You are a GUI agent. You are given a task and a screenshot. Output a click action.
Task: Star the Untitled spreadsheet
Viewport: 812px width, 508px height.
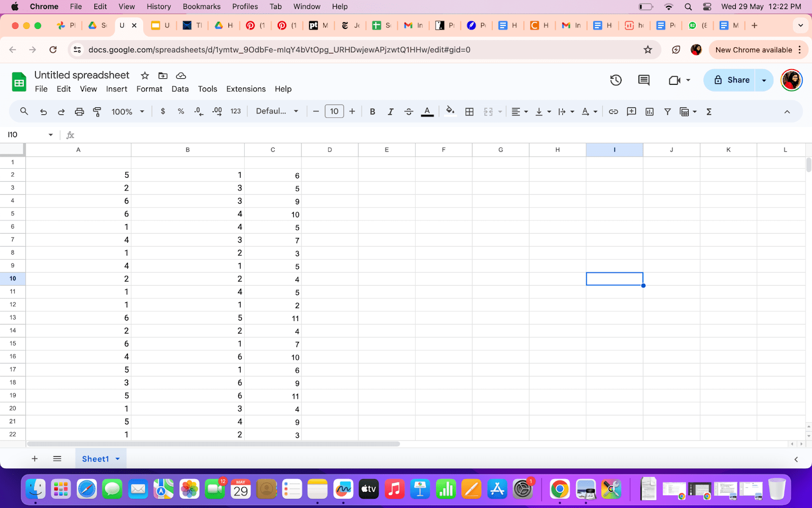click(x=144, y=75)
